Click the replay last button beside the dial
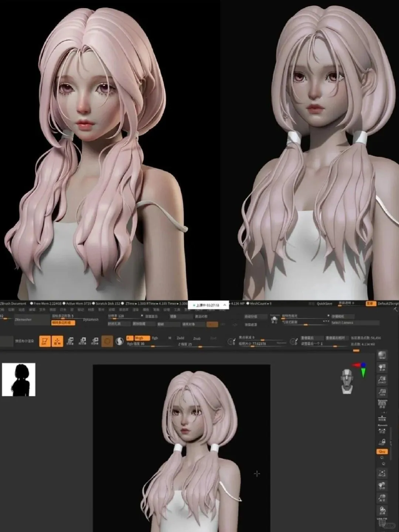This screenshot has width=399, height=532. click(x=313, y=338)
